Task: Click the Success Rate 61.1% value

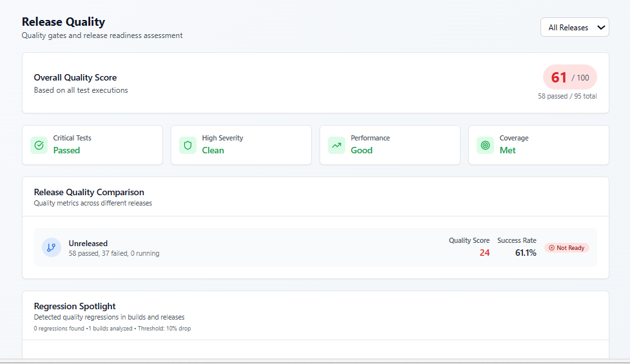Action: [526, 253]
